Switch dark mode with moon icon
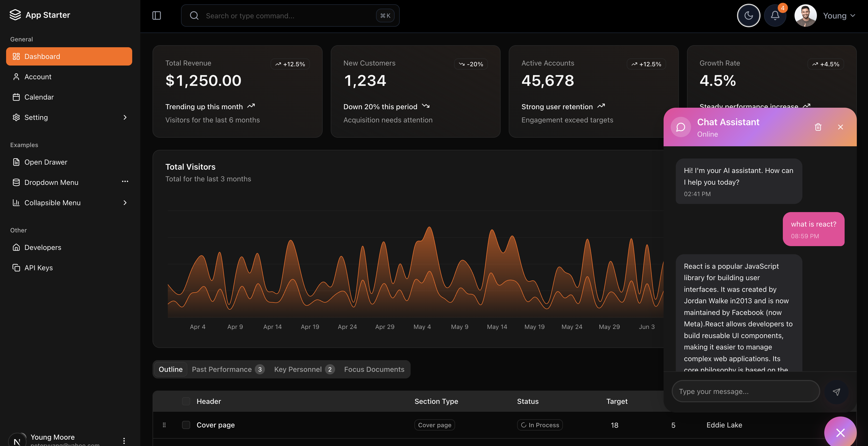868x446 pixels. [748, 15]
